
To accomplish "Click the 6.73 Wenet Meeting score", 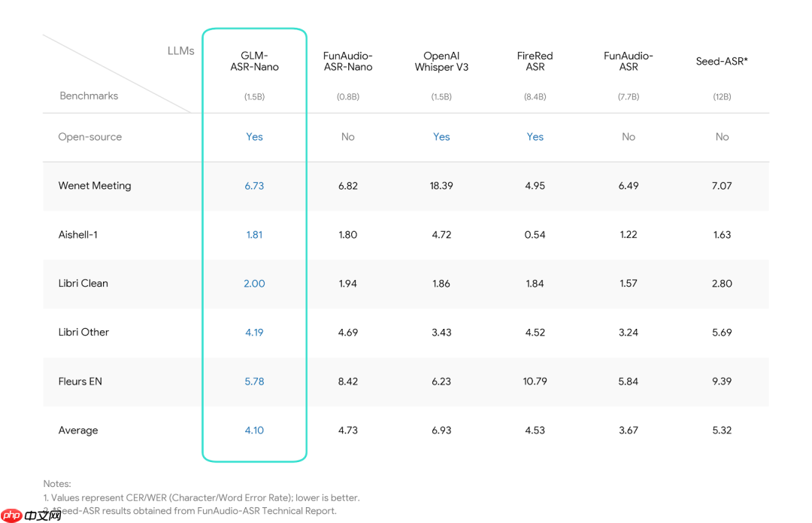I will coord(254,186).
